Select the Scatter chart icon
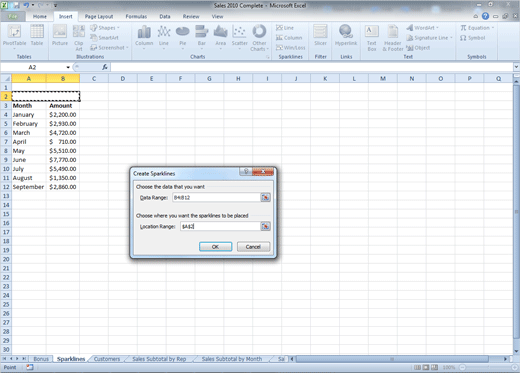The image size is (520, 373). (x=239, y=36)
